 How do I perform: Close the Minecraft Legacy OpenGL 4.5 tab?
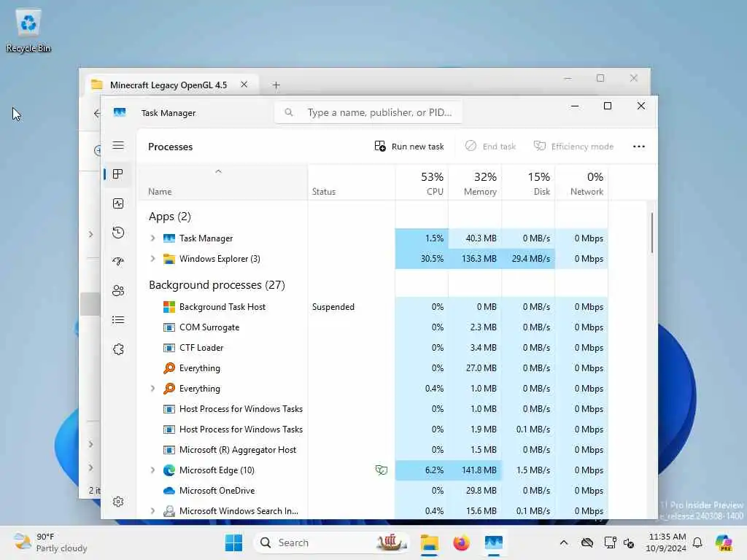[244, 85]
